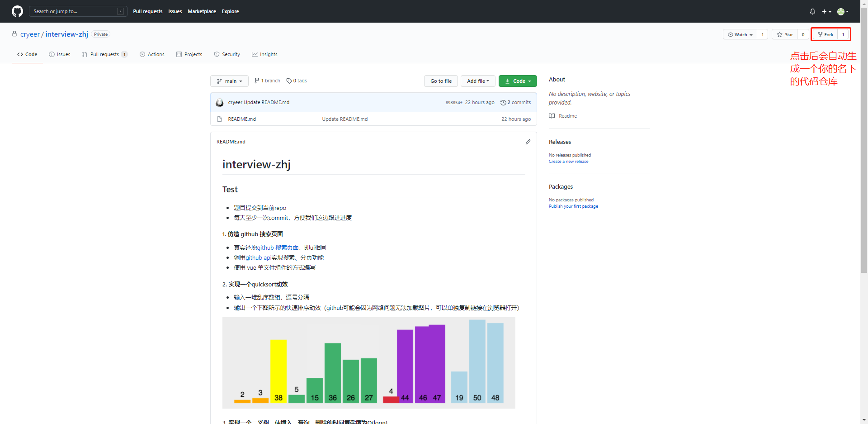Go to Pull requests in top navigation
The height and width of the screenshot is (424, 868).
(147, 11)
